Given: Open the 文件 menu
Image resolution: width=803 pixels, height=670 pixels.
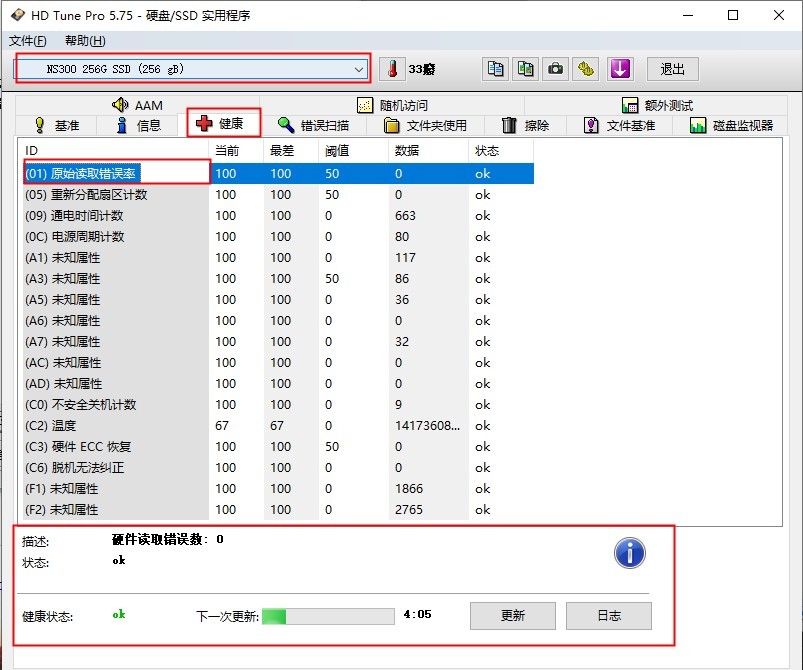Looking at the screenshot, I should click(x=20, y=40).
